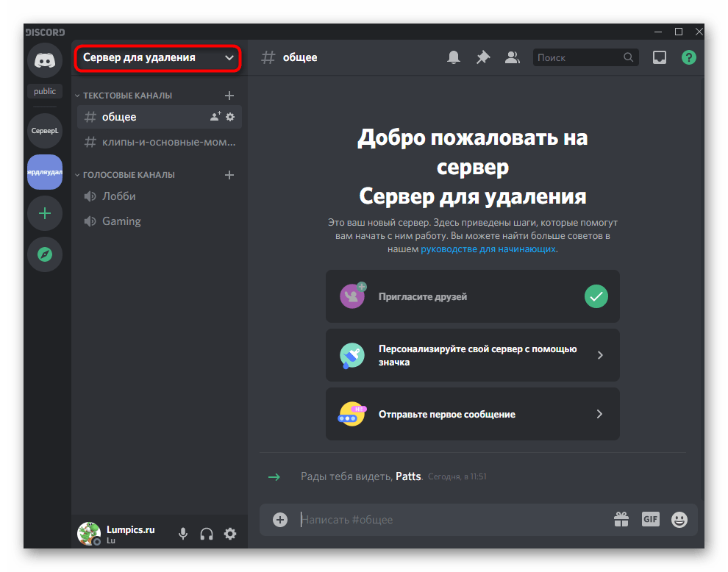Open the gift Nitro icon

621,520
